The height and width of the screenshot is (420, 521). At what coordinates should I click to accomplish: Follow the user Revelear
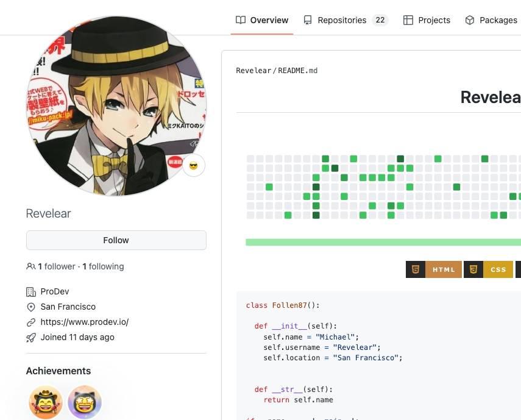coord(116,240)
